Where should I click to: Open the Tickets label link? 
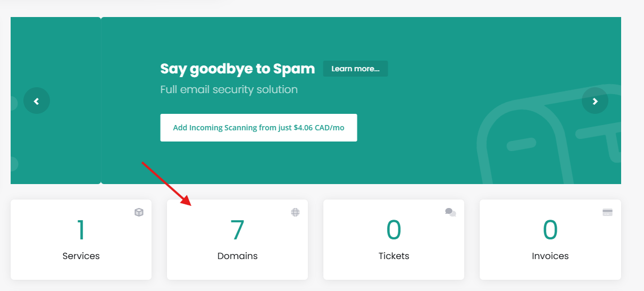pyautogui.click(x=394, y=256)
